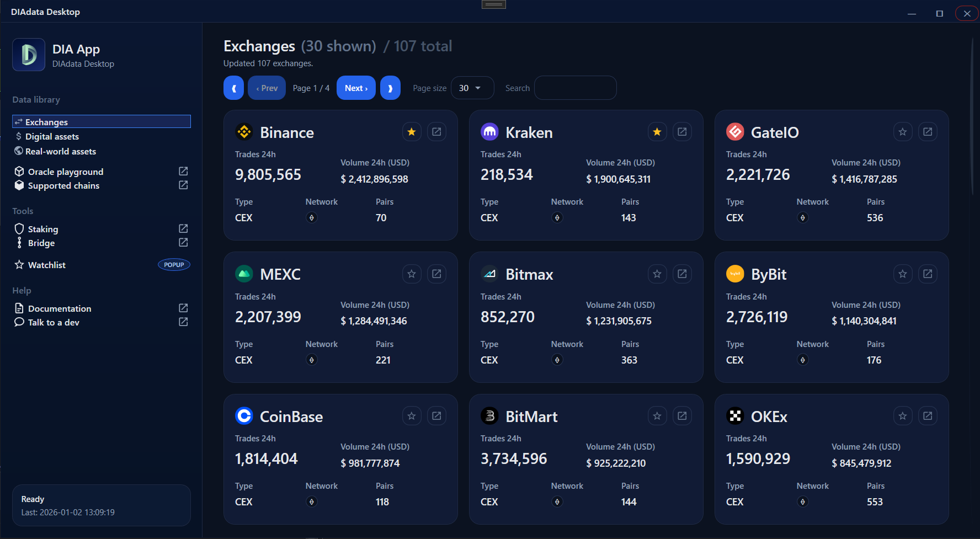Open Real-world assets section

[60, 152]
